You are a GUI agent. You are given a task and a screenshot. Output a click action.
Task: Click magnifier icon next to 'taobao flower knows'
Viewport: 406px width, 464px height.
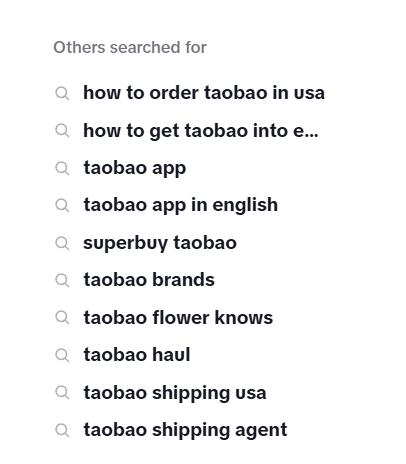tap(62, 318)
